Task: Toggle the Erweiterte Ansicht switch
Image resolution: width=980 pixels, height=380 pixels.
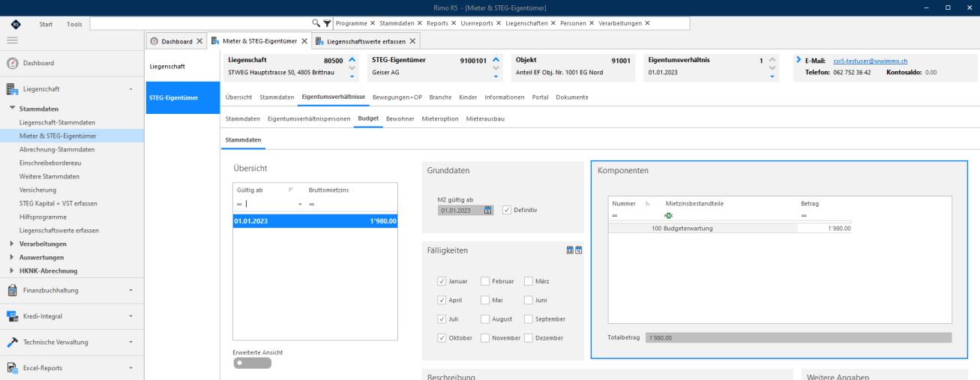Action: pos(252,363)
